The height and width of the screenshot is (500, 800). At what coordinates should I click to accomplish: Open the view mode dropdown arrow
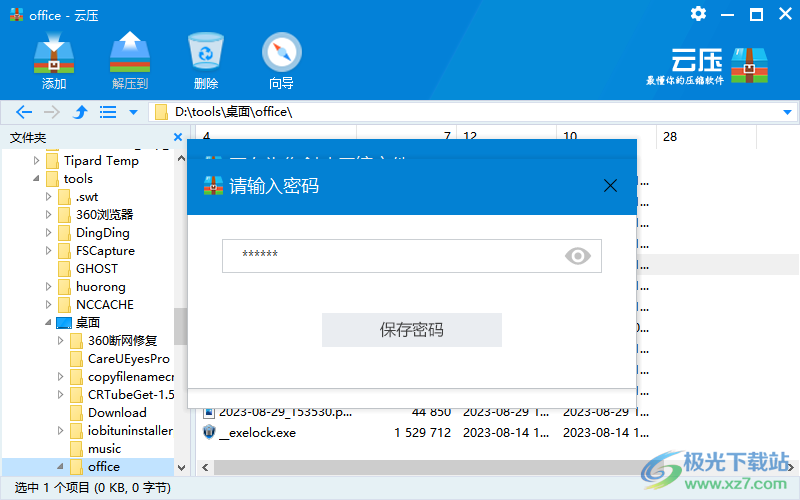coord(133,112)
